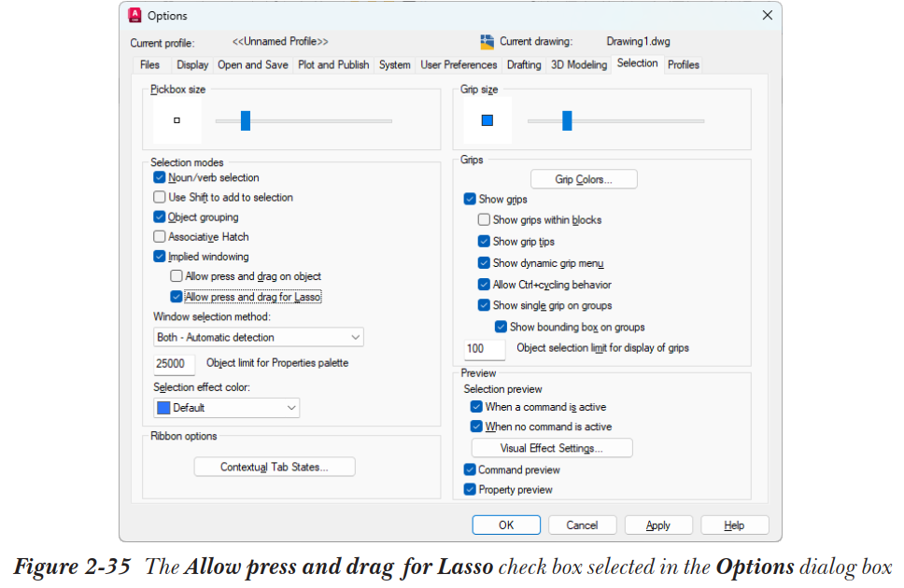The width and height of the screenshot is (904, 588).
Task: Click the AutoCAD app icon in the title bar
Action: 134,16
